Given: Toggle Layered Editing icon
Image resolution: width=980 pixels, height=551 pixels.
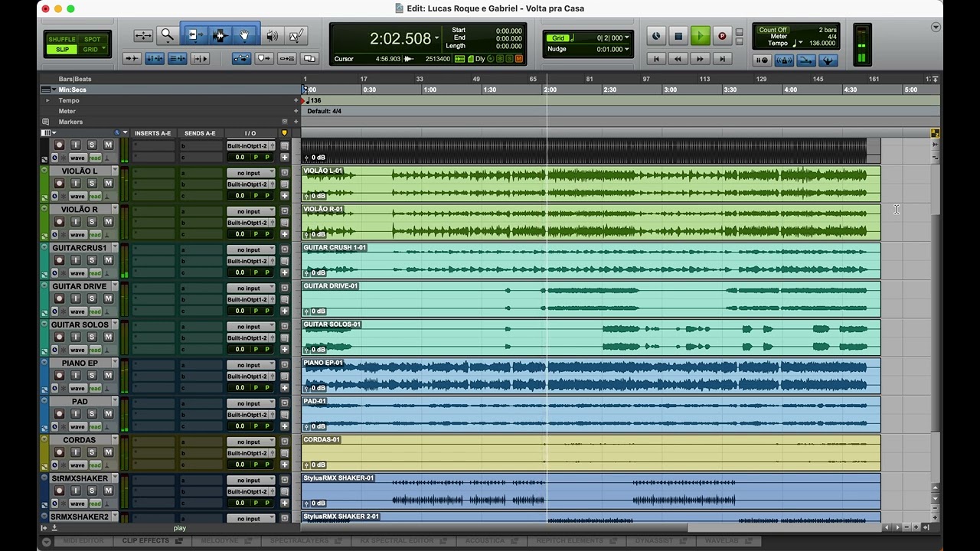Looking at the screenshot, I should point(310,58).
